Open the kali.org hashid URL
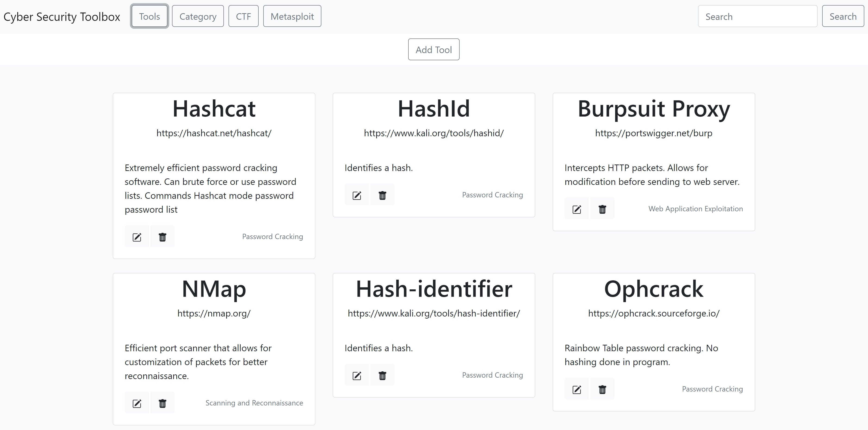 [434, 133]
